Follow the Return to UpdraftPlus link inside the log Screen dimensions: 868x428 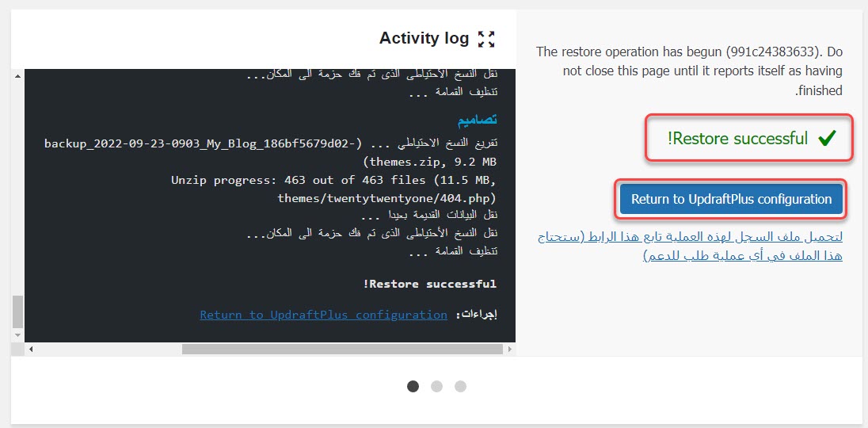click(323, 315)
